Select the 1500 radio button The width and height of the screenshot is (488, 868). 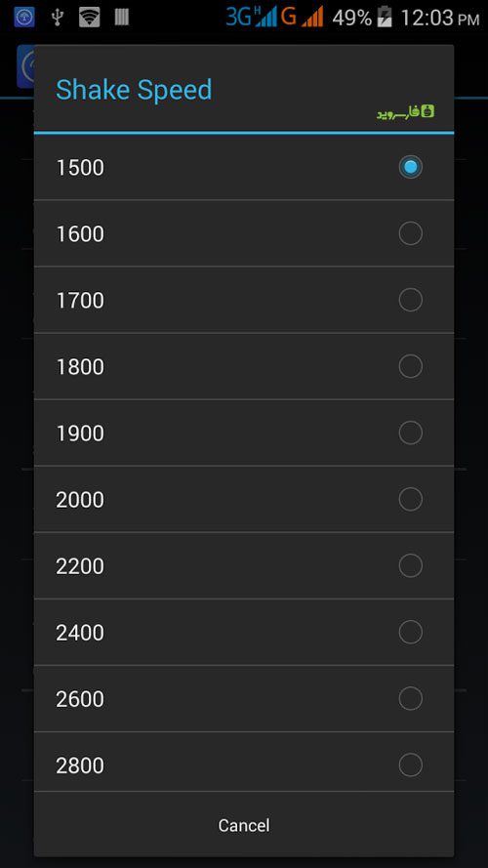click(x=410, y=167)
